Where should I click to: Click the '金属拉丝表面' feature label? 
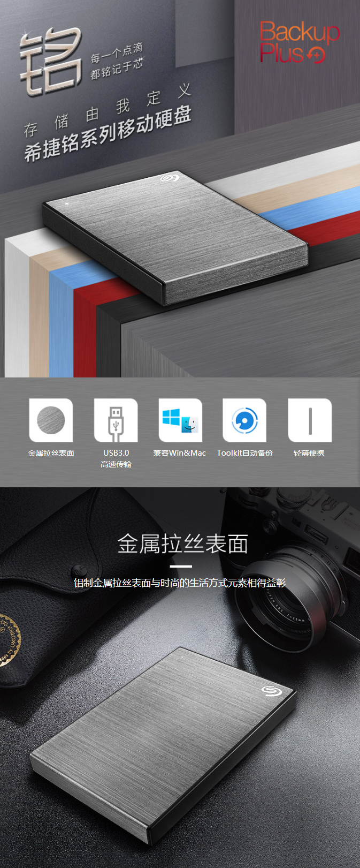(x=51, y=453)
